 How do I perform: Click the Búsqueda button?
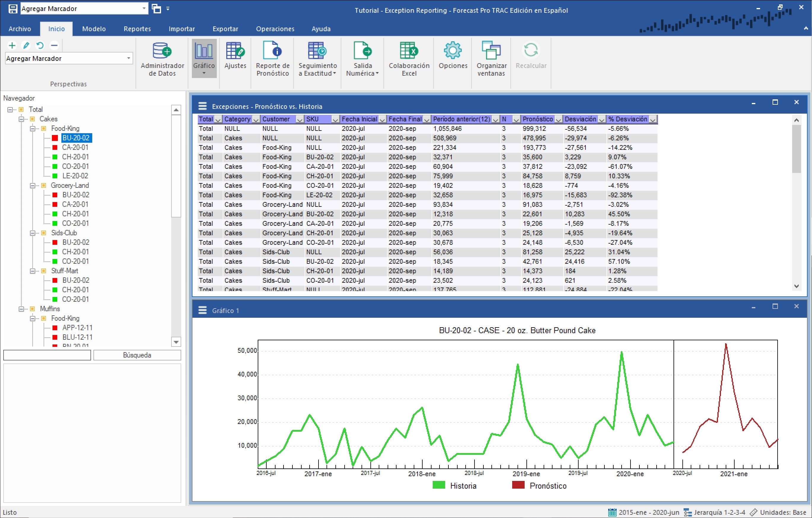click(x=137, y=355)
